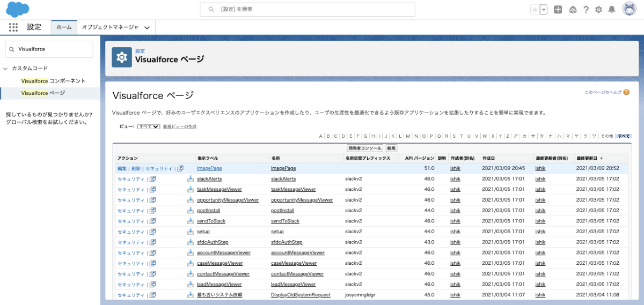The width and height of the screenshot is (644, 305).
Task: Click slackv2 namespace in slackAlerts row
Action: [353, 179]
